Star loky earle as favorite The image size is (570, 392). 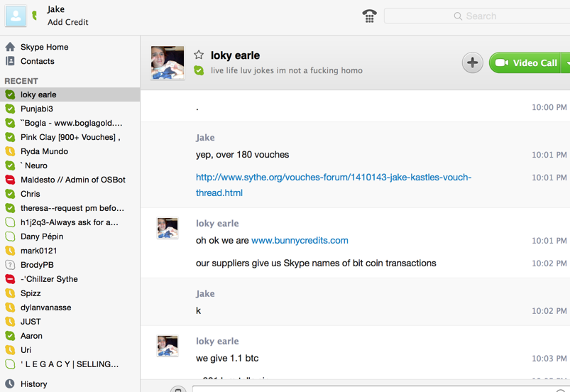click(199, 55)
